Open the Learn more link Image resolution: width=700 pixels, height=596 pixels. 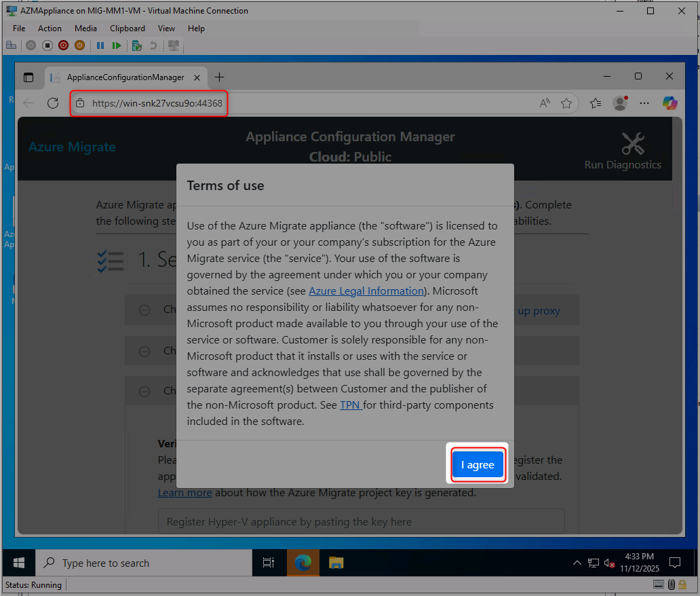(x=184, y=492)
